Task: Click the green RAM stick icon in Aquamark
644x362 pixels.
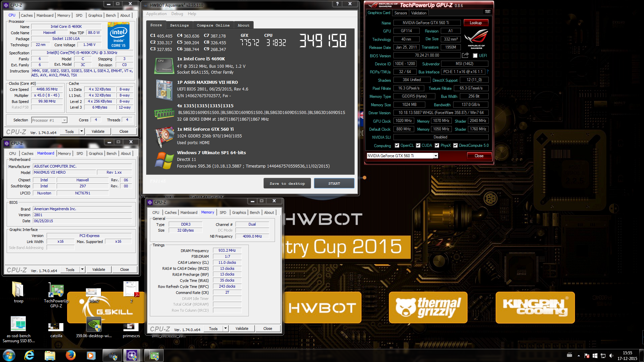Action: pyautogui.click(x=164, y=113)
